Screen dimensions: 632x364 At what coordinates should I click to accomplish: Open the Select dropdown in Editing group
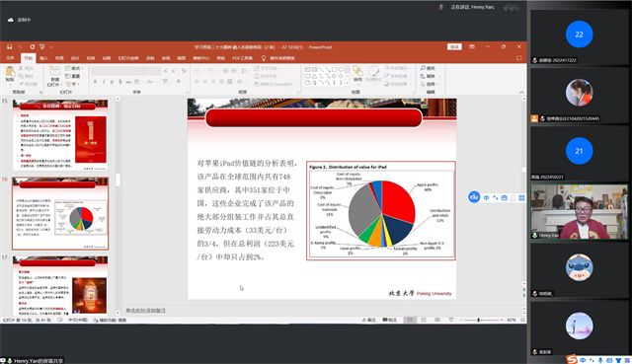click(431, 84)
